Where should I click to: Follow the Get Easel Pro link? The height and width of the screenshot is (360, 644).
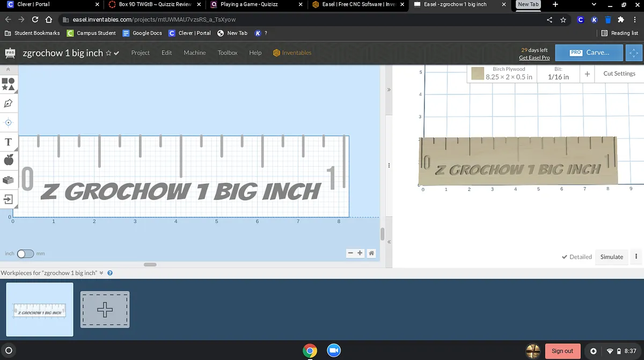[x=534, y=57]
